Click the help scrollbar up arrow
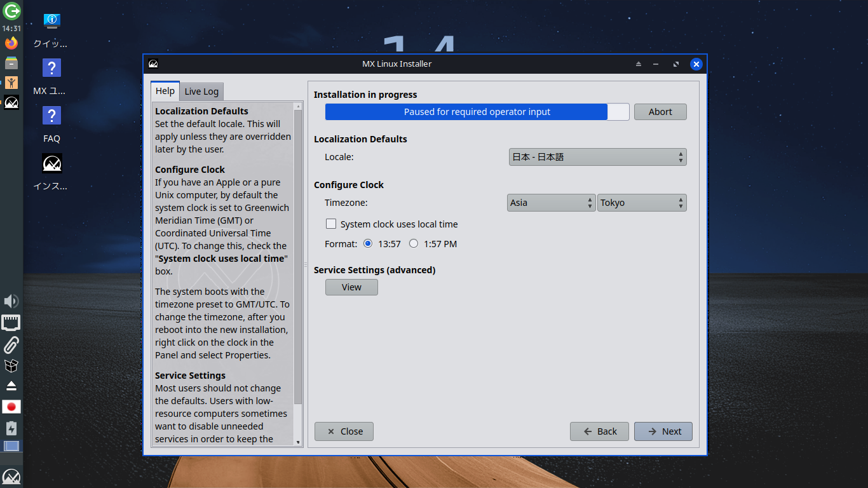 point(299,106)
